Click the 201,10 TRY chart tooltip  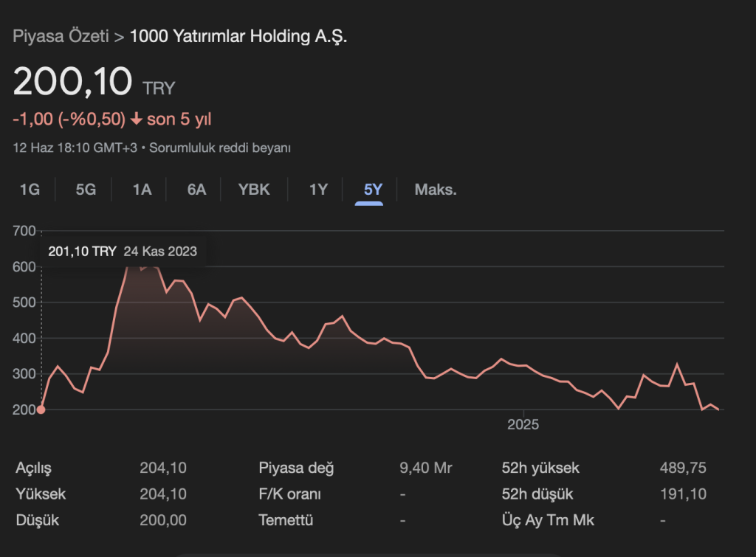point(123,252)
